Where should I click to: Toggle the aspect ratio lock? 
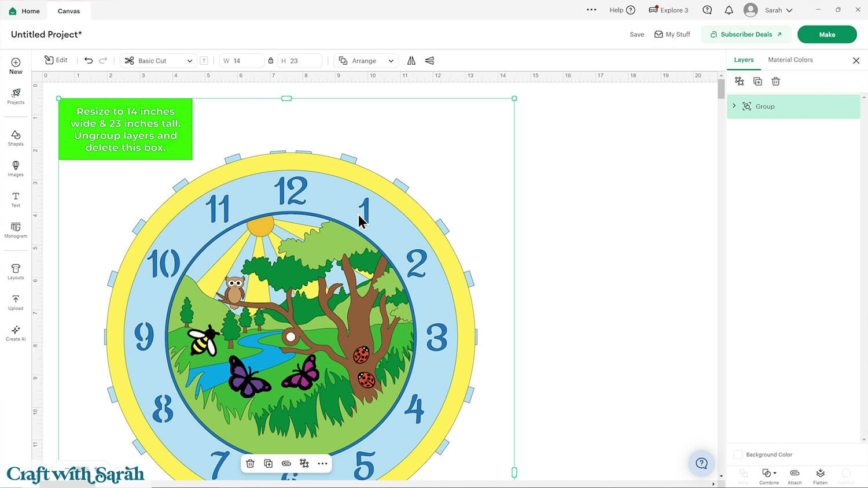[x=271, y=61]
